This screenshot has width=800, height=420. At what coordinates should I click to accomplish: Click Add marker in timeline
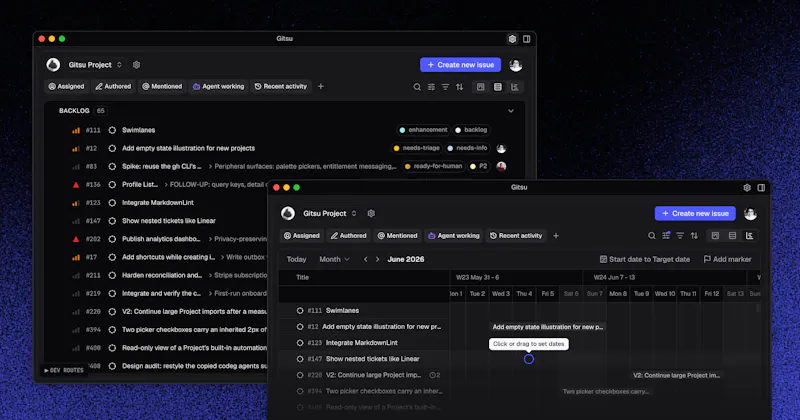tap(727, 259)
